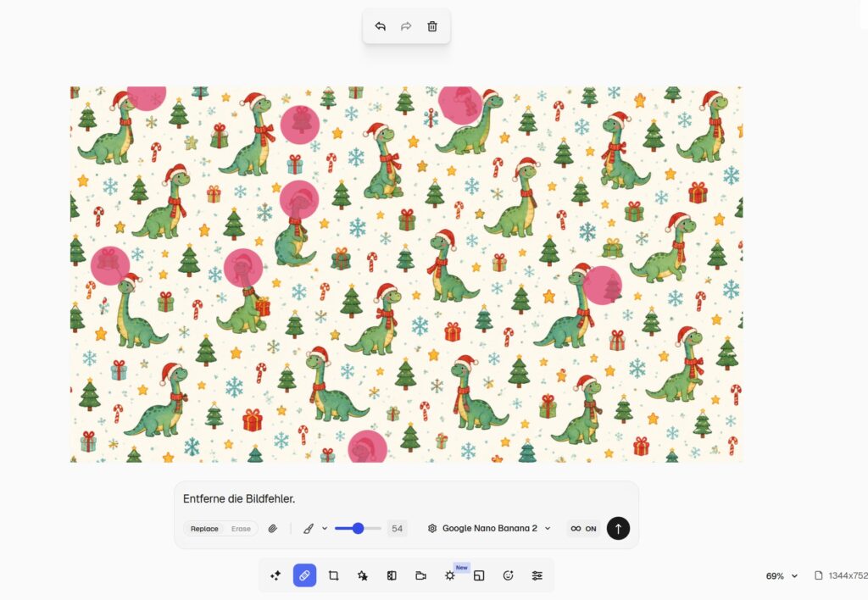
Task: Edit the brush size value 54
Action: 397,529
